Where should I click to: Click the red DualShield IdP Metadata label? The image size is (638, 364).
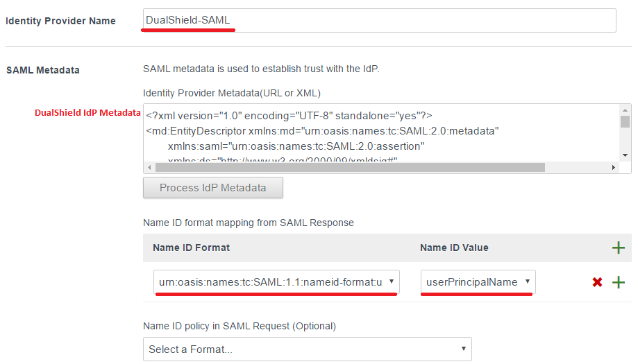pyautogui.click(x=87, y=112)
